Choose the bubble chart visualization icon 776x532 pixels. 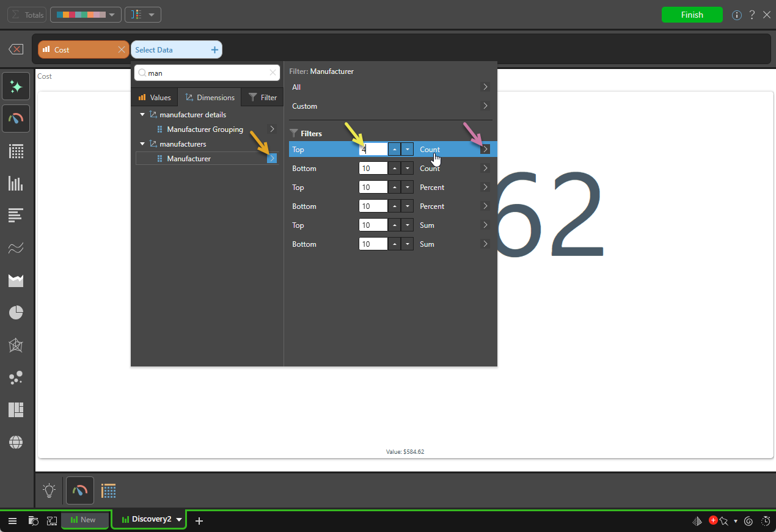click(x=16, y=378)
